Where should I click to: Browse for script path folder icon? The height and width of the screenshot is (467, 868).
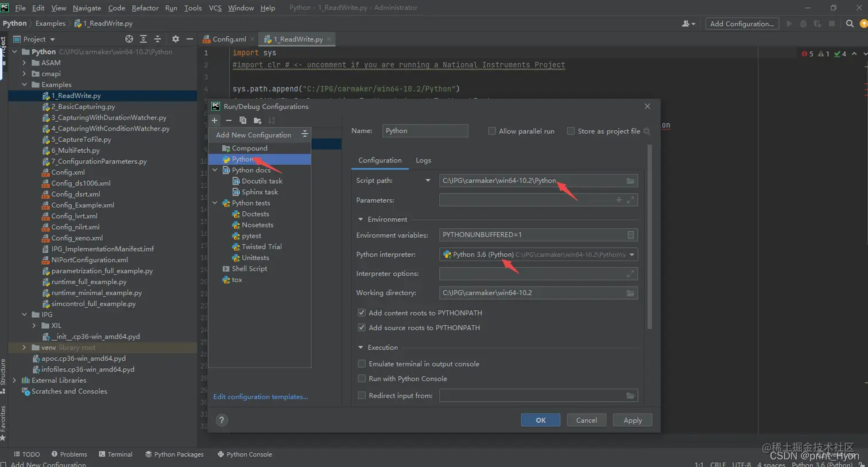(630, 181)
